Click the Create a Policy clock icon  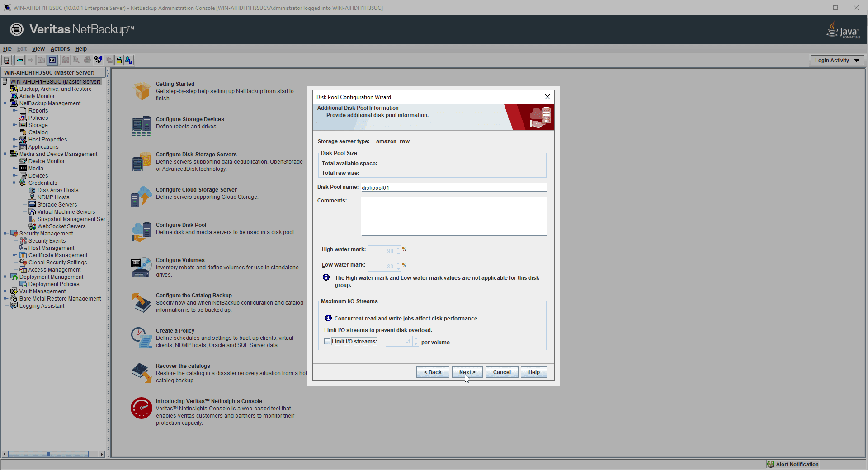click(142, 338)
